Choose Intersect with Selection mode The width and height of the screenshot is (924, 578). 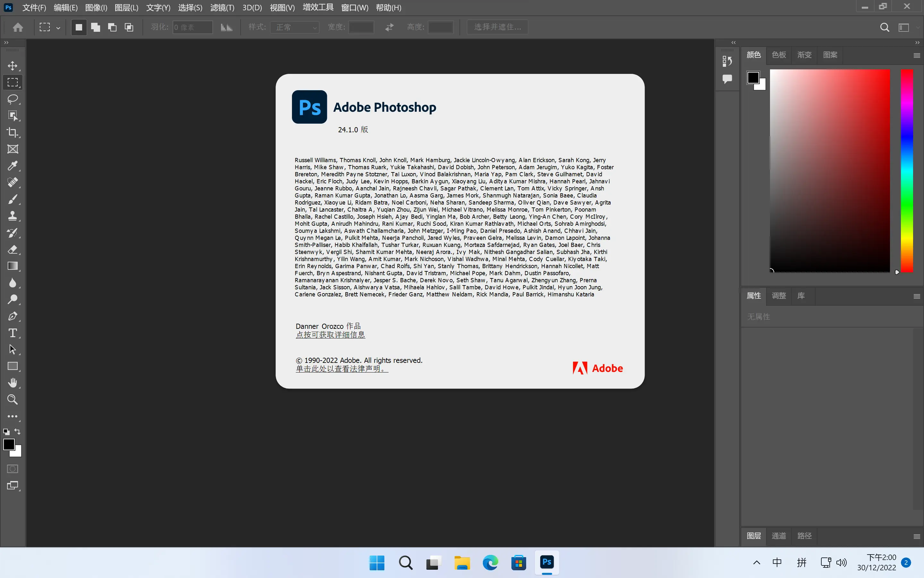click(x=129, y=27)
